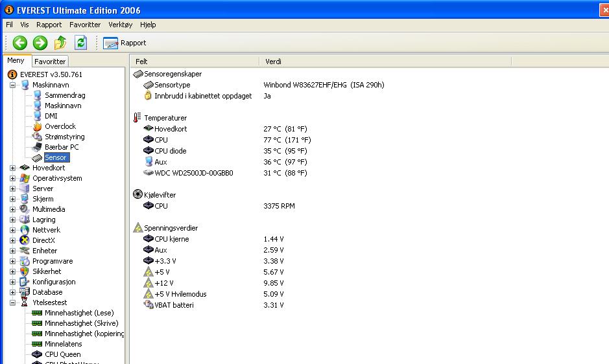Switch to the Meny tab
609x364 pixels.
pyautogui.click(x=16, y=60)
